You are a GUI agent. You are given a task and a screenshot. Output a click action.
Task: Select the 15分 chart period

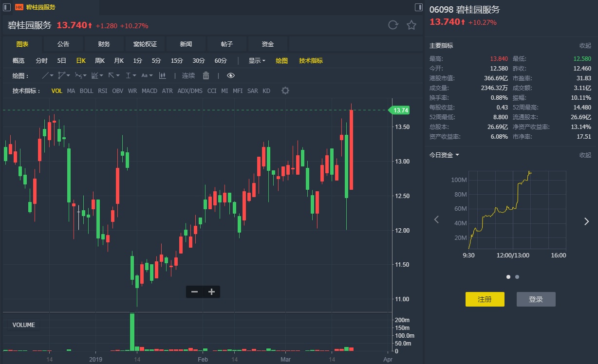click(x=177, y=61)
